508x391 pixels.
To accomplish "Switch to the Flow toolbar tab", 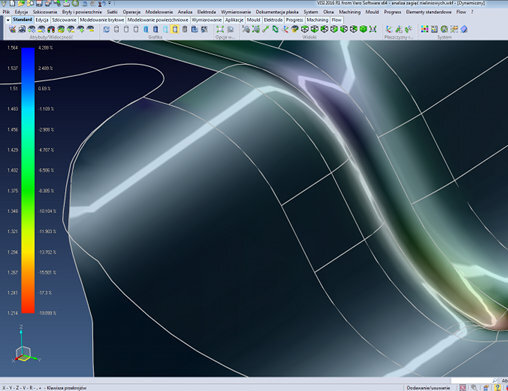I will [336, 20].
